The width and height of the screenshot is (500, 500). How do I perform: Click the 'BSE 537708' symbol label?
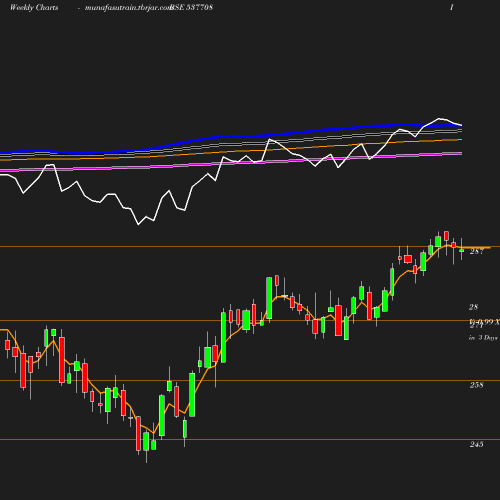click(191, 7)
